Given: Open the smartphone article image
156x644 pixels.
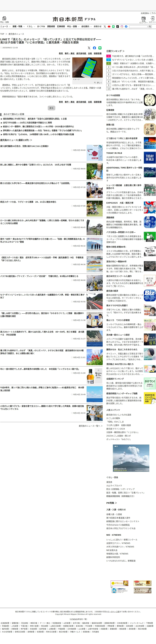Looking at the screenshot, I should [x=87, y=67].
